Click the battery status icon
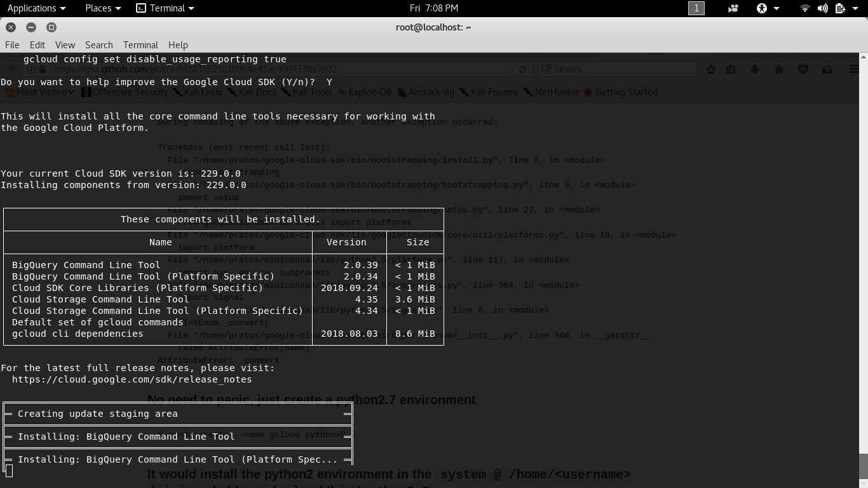 (840, 8)
